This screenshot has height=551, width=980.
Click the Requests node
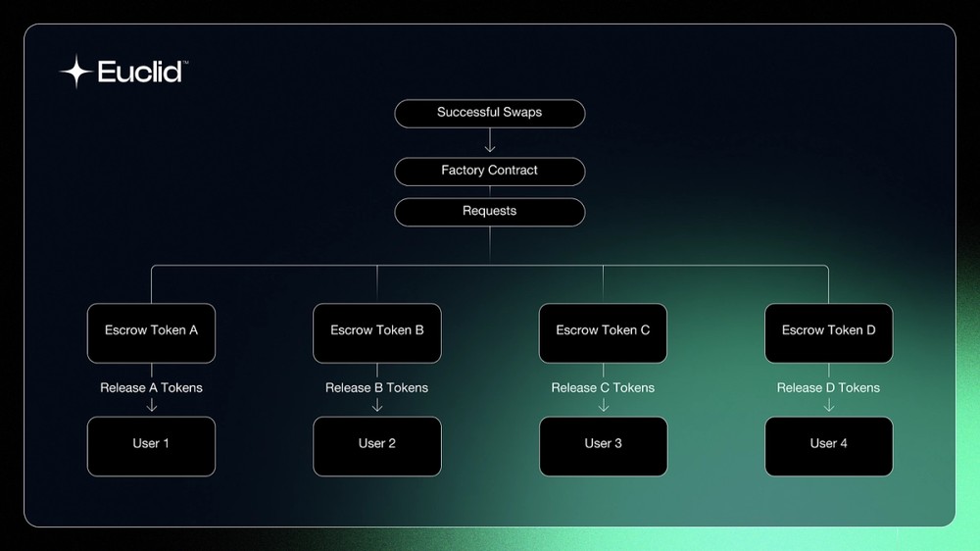(489, 212)
